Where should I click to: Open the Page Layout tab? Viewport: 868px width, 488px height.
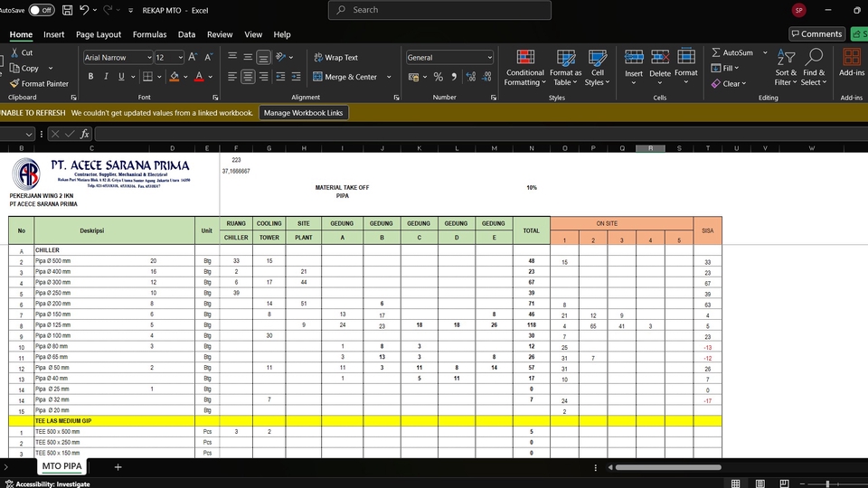click(x=99, y=34)
